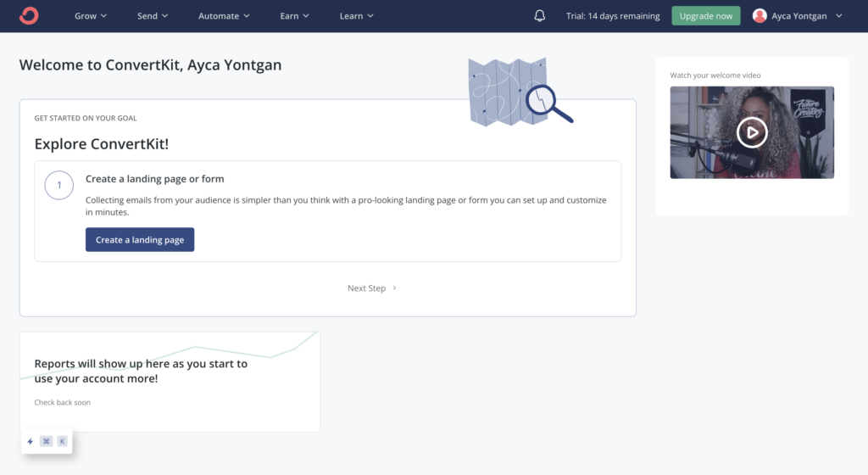Click the Welcome to ConvertKit heading
The image size is (868, 475).
pos(151,64)
